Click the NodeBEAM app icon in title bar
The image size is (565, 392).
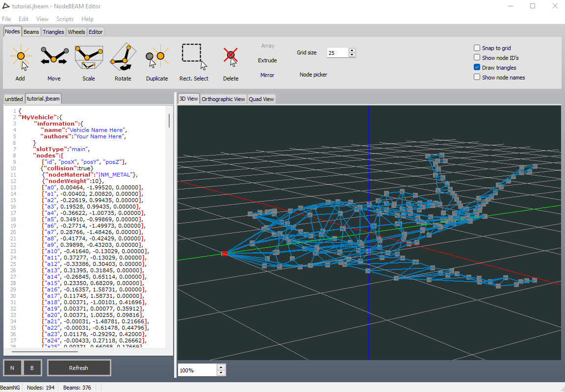(x=6, y=6)
